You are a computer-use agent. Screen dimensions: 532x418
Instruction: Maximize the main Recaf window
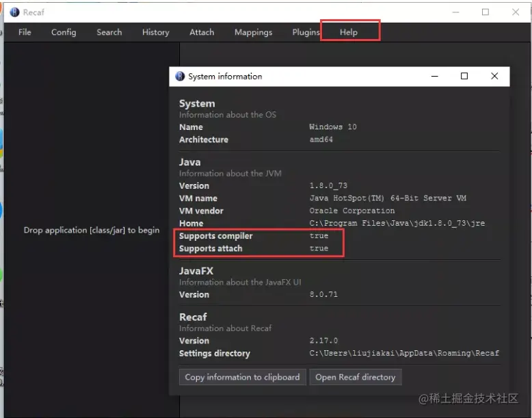(x=486, y=12)
